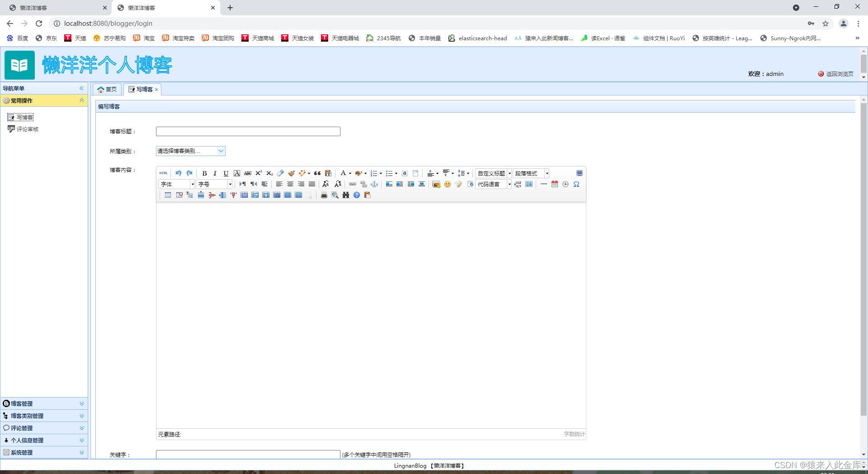Toggle underline formatting

226,173
